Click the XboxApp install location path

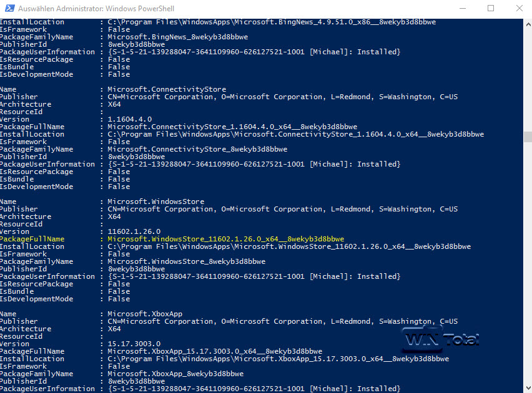click(x=278, y=359)
